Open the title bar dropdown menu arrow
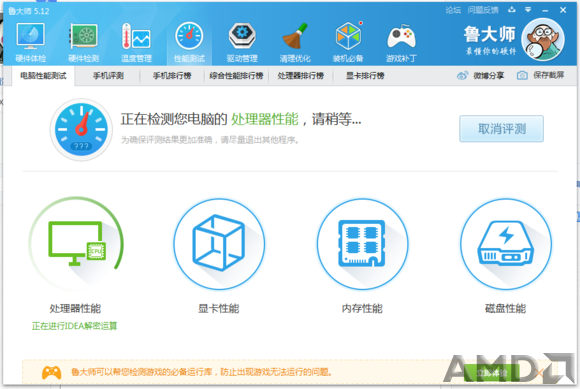The image size is (580, 389). pyautogui.click(x=528, y=10)
